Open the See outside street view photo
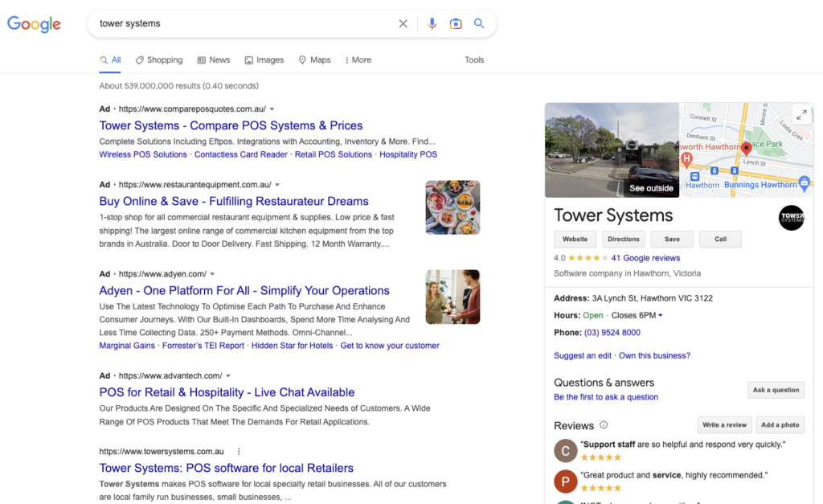The width and height of the screenshot is (823, 504). [x=612, y=150]
